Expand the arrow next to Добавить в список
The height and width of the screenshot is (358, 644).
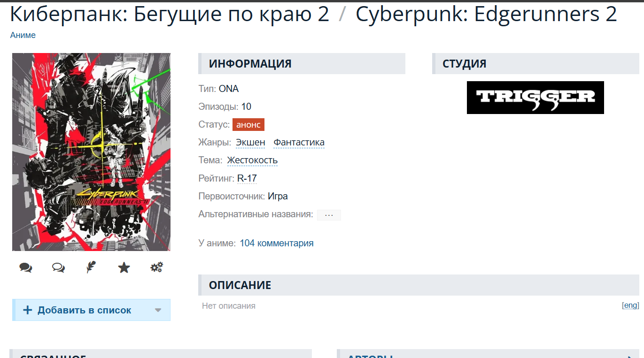click(158, 310)
